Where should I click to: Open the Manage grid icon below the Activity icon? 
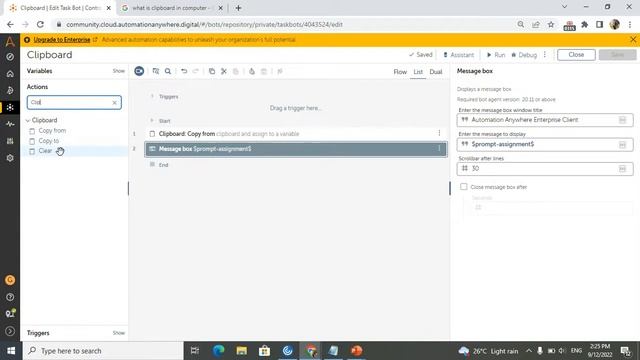[10, 141]
